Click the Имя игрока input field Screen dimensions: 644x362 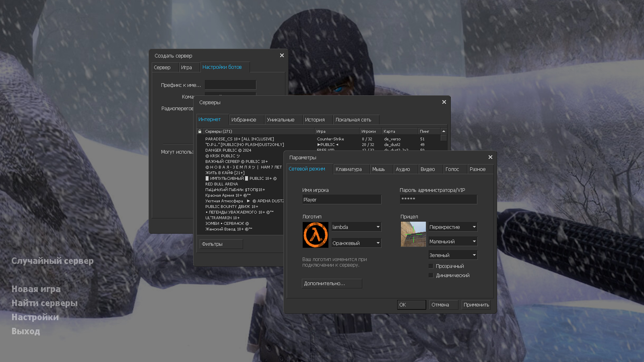[341, 200]
